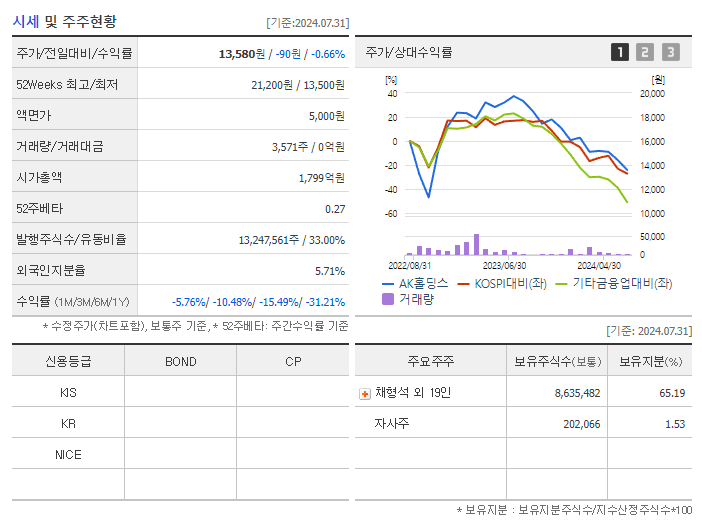Image resolution: width=702 pixels, height=525 pixels.
Task: Select the 202,066 shares value
Action: 582,424
